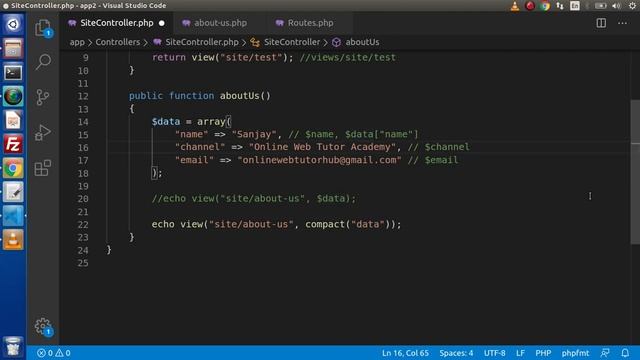The width and height of the screenshot is (640, 360).
Task: Click the //views/site/test comment
Action: click(x=348, y=57)
